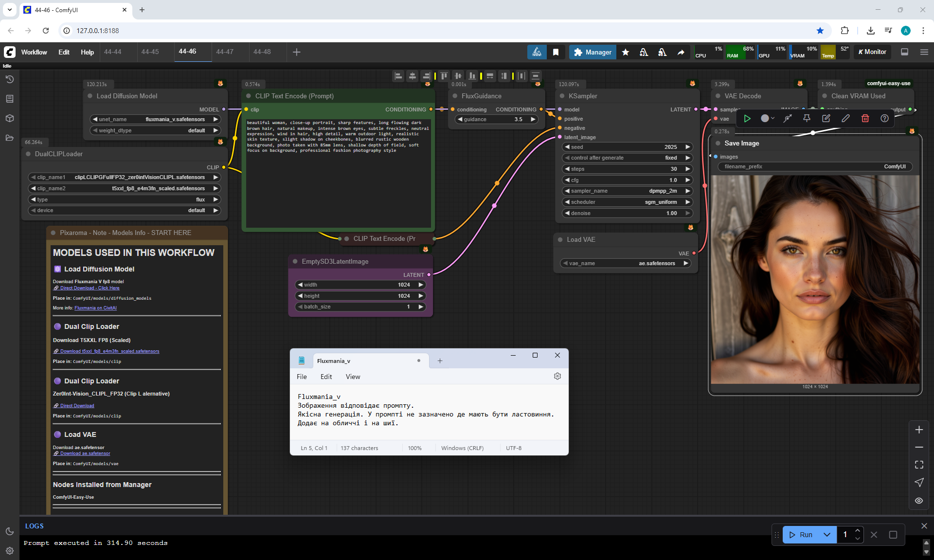Toggle the bottom panel icon
This screenshot has height=560, width=934.
pyautogui.click(x=904, y=52)
